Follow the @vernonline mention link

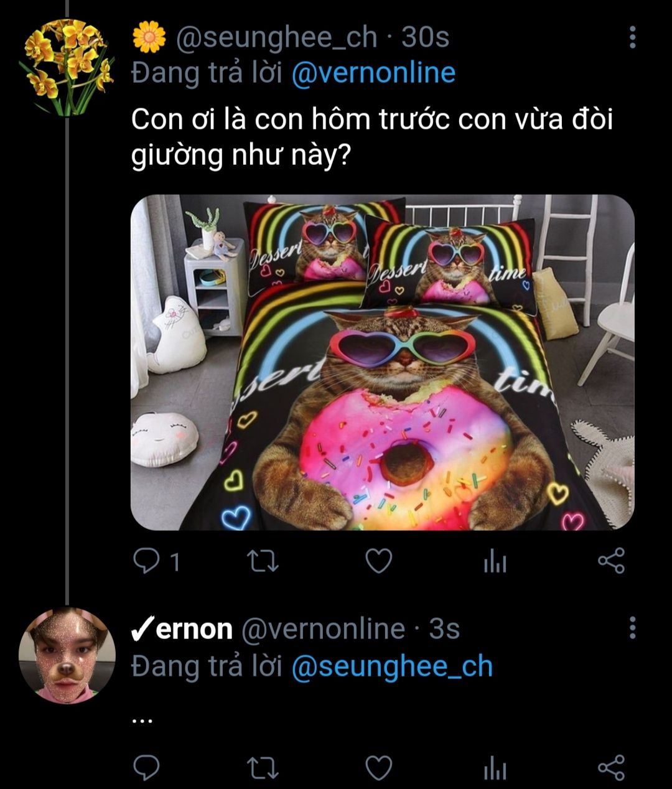[x=373, y=73]
